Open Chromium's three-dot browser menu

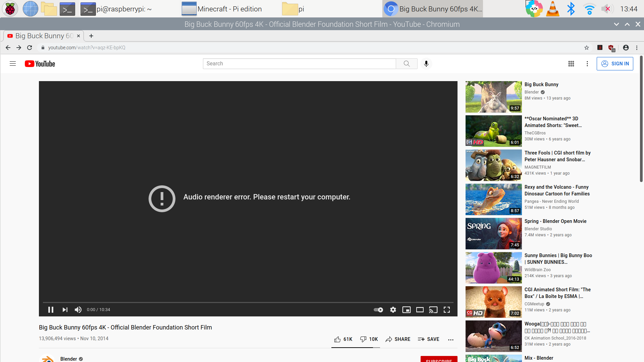(x=637, y=48)
